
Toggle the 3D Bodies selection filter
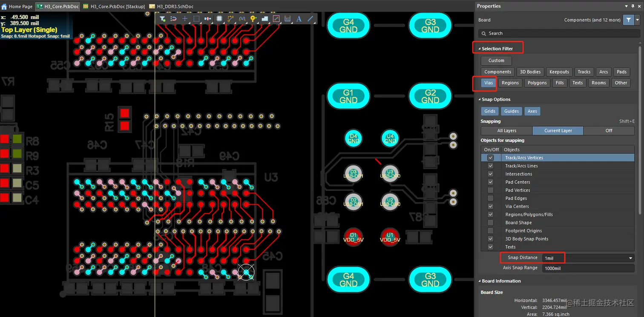tap(530, 72)
